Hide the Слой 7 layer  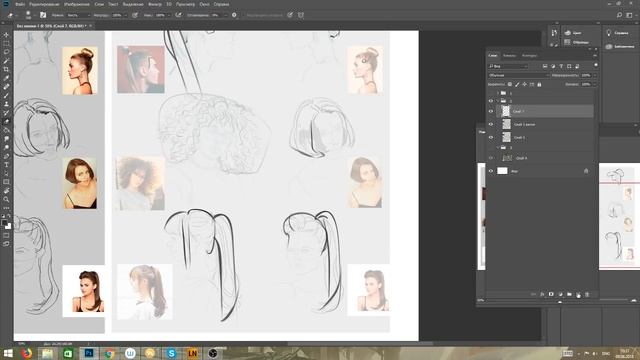(x=491, y=111)
